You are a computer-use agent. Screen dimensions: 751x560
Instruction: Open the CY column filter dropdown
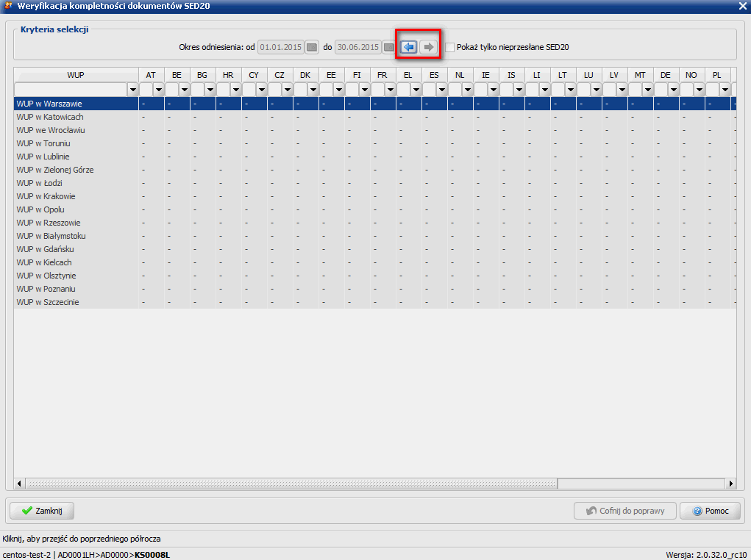[262, 90]
